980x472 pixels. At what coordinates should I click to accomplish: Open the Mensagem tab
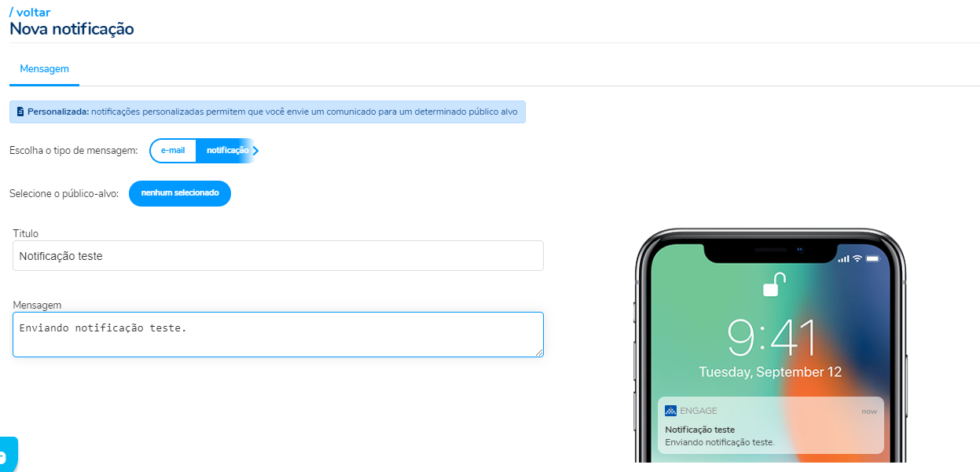44,69
